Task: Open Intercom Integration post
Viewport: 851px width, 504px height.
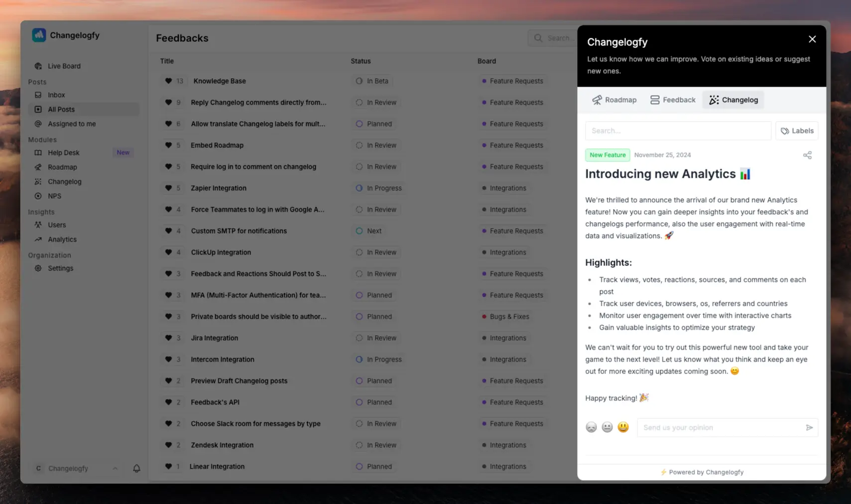Action: click(222, 359)
